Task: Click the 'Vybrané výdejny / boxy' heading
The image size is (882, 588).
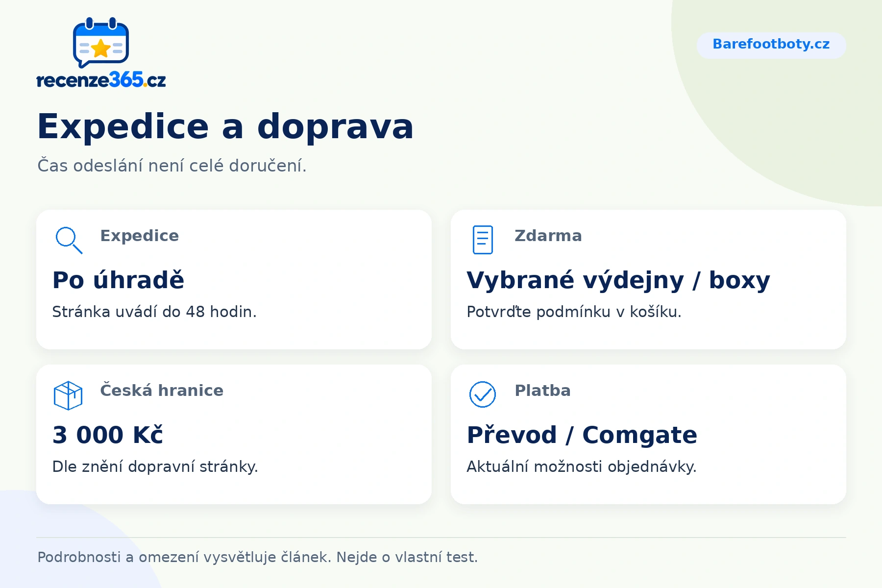Action: point(618,280)
